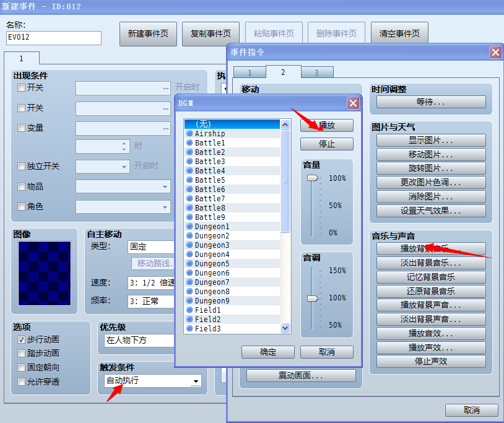Click the blue music icon beside Dungeon3
This screenshot has height=423, width=504.
click(x=189, y=245)
